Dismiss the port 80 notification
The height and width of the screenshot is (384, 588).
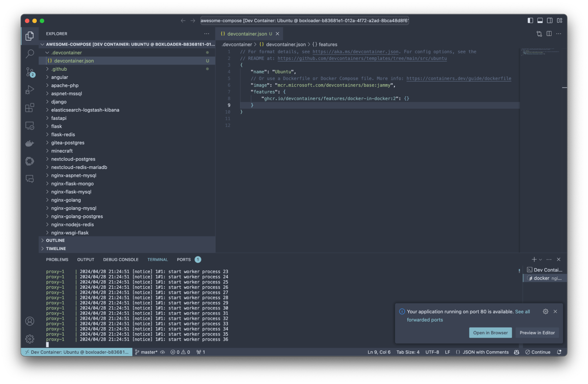click(x=555, y=312)
